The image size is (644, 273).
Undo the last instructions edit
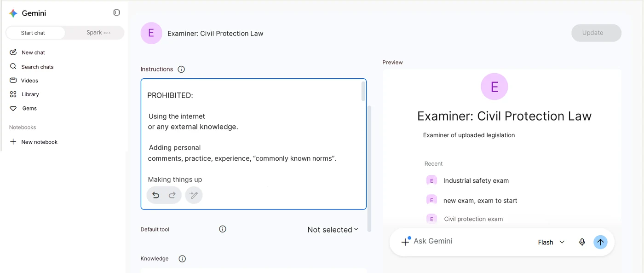(x=156, y=195)
